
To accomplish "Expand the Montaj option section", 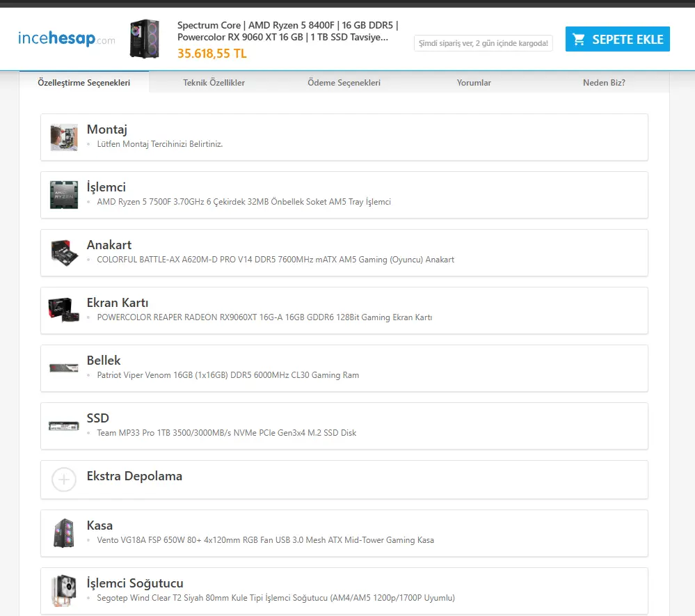I will (344, 138).
